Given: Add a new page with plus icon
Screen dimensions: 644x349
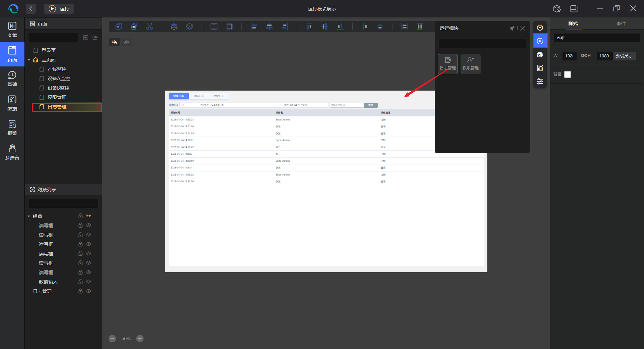Looking at the screenshot, I should 86,38.
